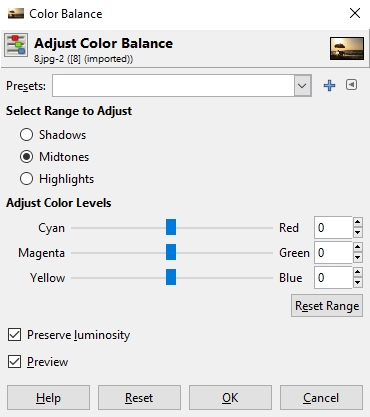Confirm changes with OK button
Image resolution: width=370 pixels, height=417 pixels.
pos(230,398)
